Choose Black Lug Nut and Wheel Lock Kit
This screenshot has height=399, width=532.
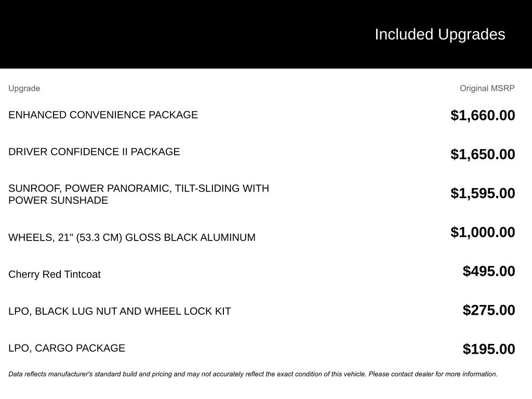point(119,311)
